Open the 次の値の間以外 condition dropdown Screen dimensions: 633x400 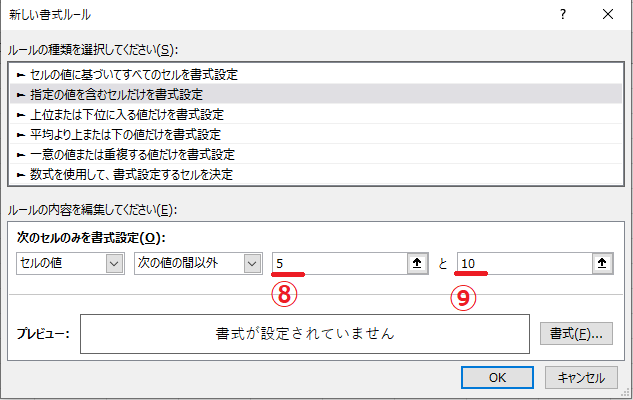click(198, 264)
